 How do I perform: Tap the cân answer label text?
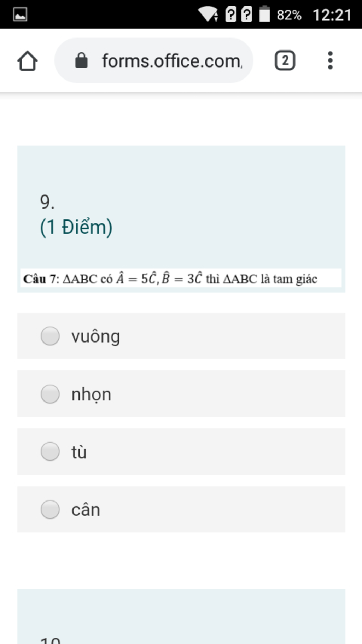point(86,510)
